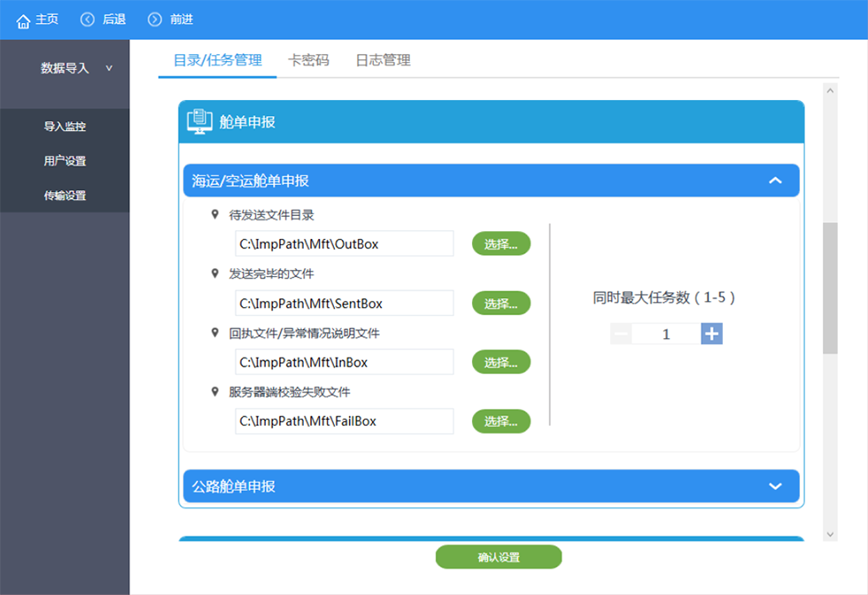This screenshot has width=868, height=595.
Task: Click the minus icon to decrease 同时最大任务数
Action: (x=620, y=334)
